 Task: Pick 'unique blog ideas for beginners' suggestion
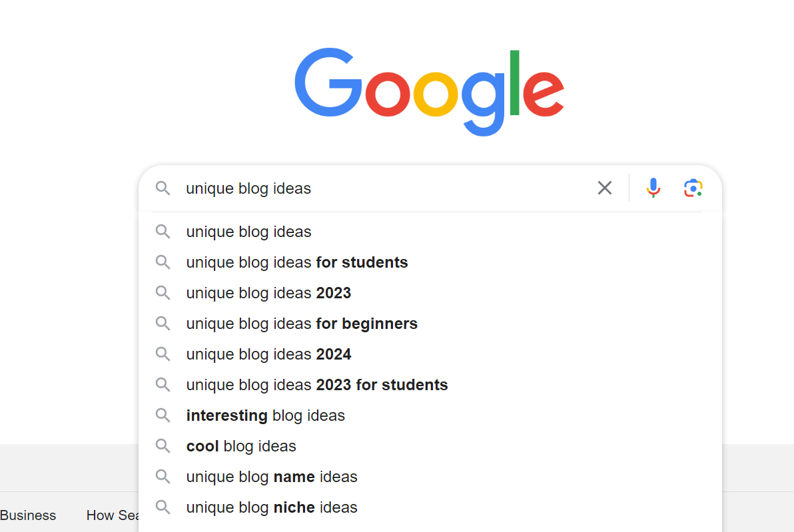[x=302, y=324]
